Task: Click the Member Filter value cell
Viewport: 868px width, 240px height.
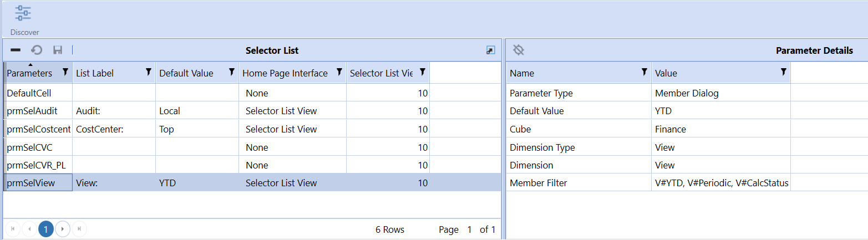Action: point(721,183)
